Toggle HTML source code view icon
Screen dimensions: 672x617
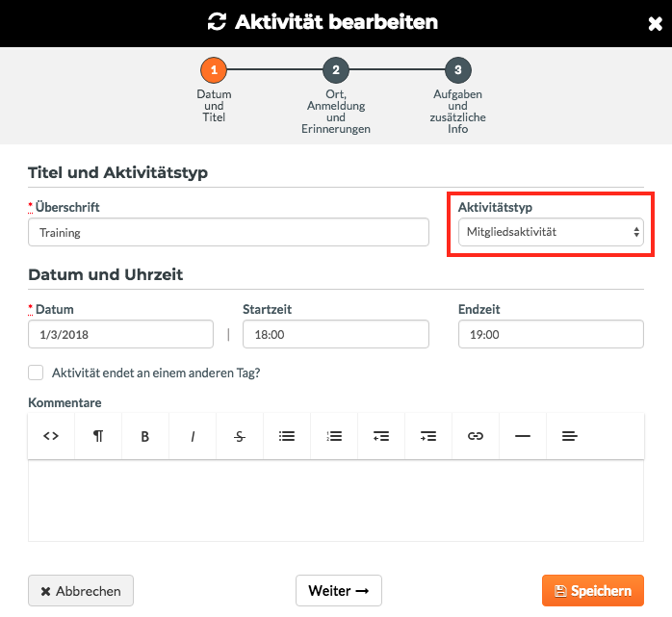pyautogui.click(x=51, y=436)
